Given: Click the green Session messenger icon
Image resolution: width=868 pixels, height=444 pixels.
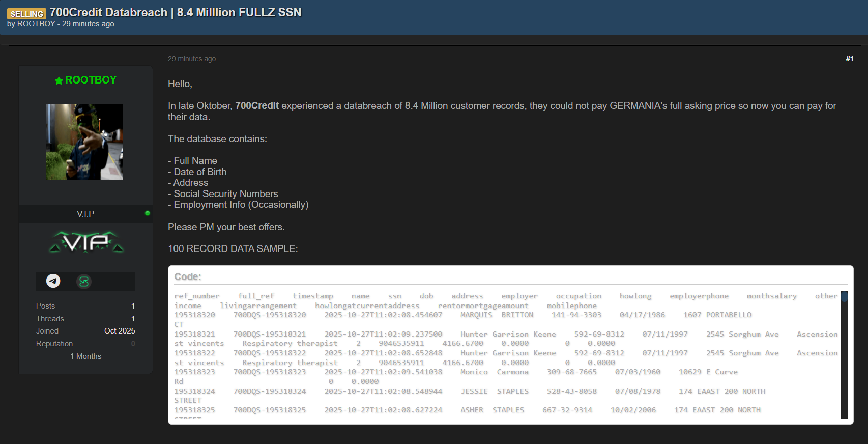Looking at the screenshot, I should click(x=84, y=281).
